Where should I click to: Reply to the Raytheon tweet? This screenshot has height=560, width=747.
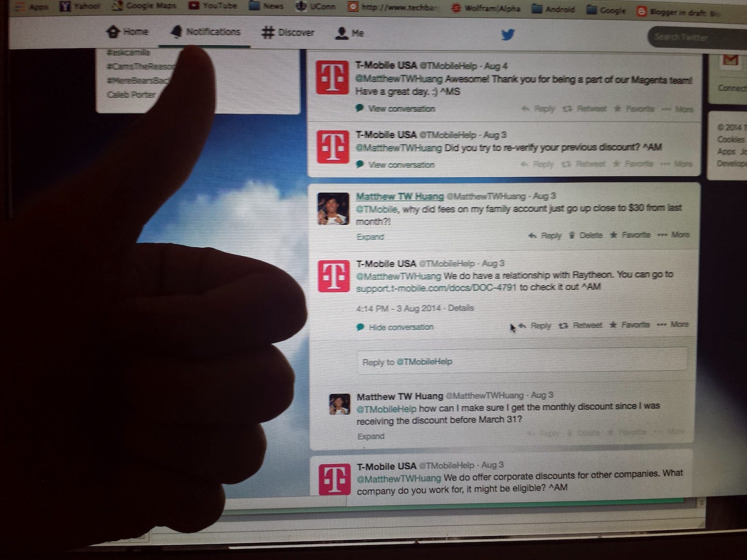(535, 326)
